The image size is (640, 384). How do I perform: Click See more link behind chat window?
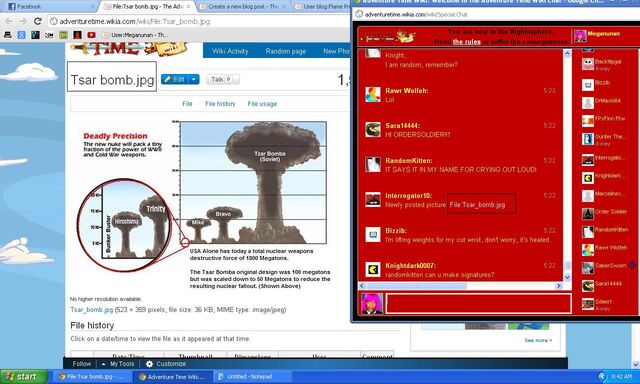[x=538, y=340]
